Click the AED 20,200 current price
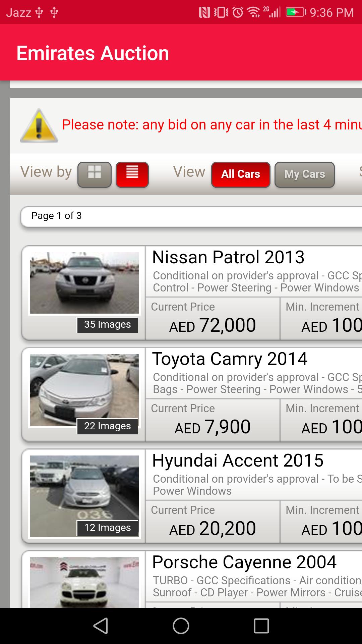 pos(213,529)
